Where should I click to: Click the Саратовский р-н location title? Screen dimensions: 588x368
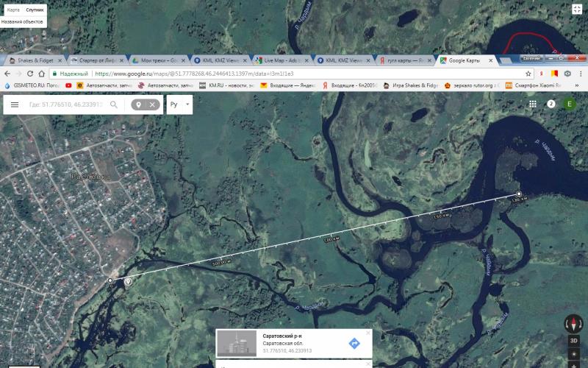(281, 336)
